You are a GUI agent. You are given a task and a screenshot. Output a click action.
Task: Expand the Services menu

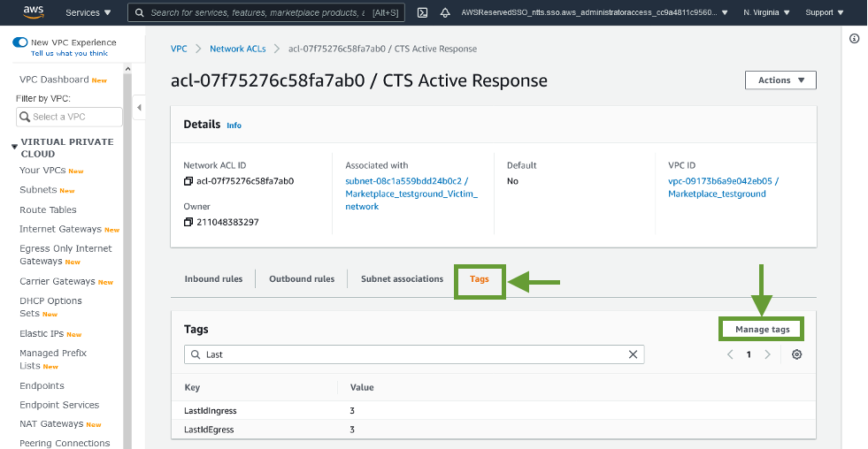point(88,12)
